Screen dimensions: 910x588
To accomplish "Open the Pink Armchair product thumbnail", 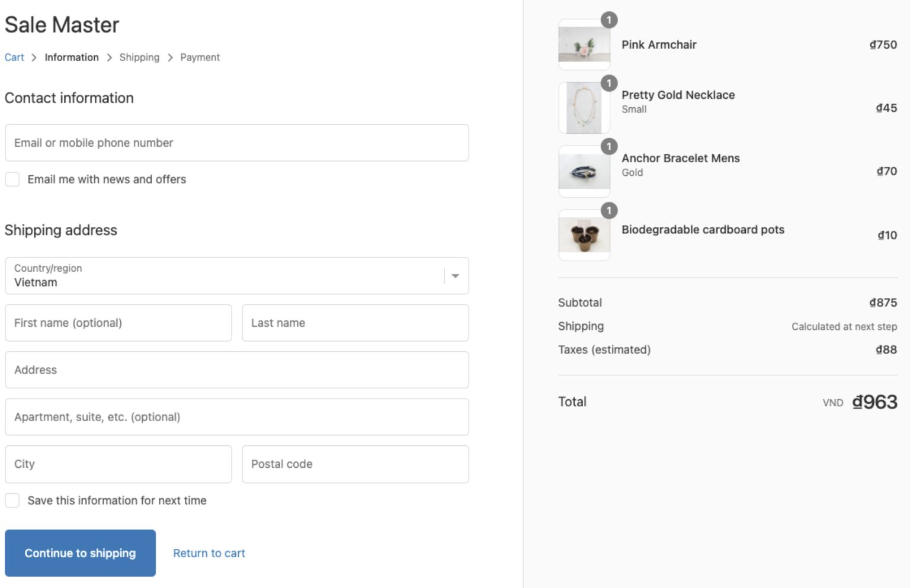I will click(584, 44).
